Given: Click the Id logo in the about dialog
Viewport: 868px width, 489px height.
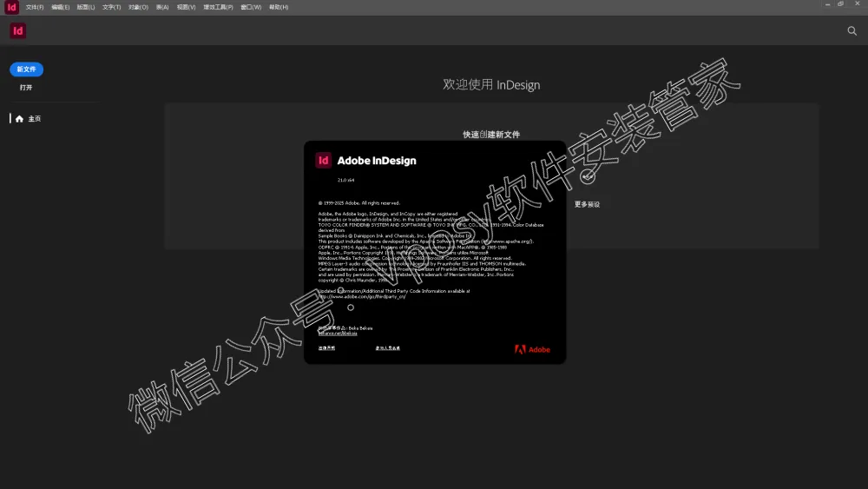Looking at the screenshot, I should (323, 160).
